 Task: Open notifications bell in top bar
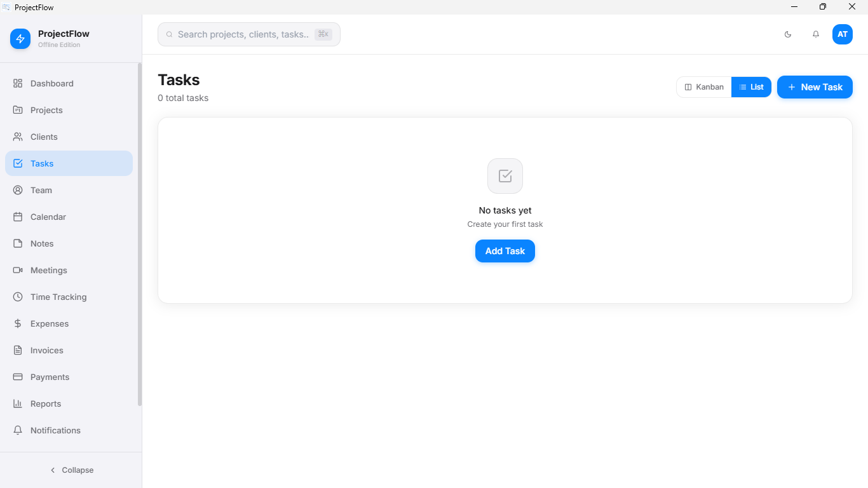(x=816, y=34)
